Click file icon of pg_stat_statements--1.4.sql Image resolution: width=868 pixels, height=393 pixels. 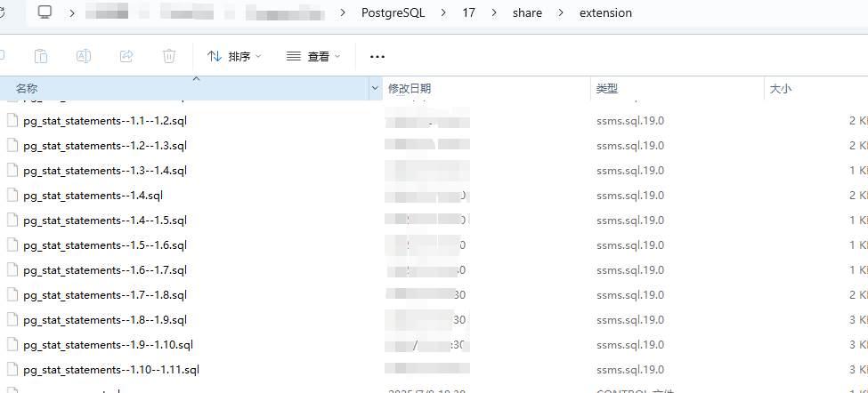pyautogui.click(x=12, y=195)
